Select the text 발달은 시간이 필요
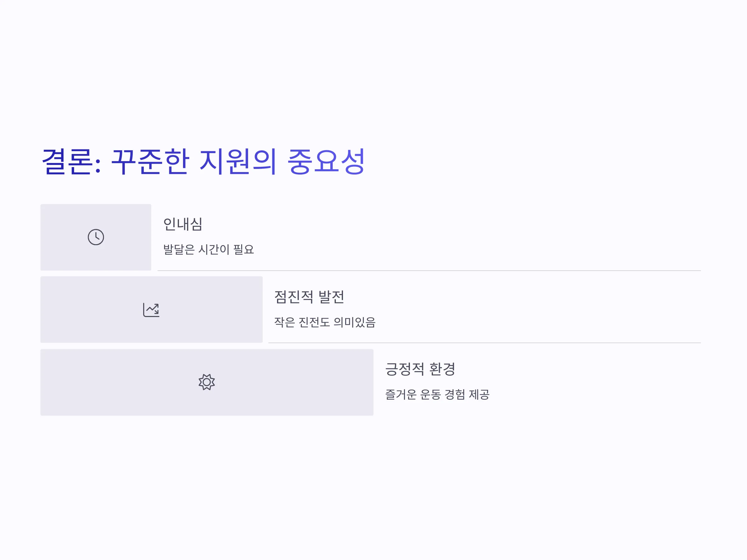The width and height of the screenshot is (747, 560). [x=208, y=250]
